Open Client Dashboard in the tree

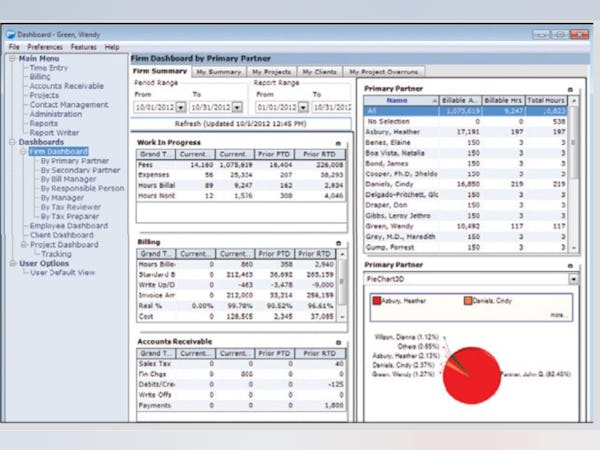[x=62, y=235]
